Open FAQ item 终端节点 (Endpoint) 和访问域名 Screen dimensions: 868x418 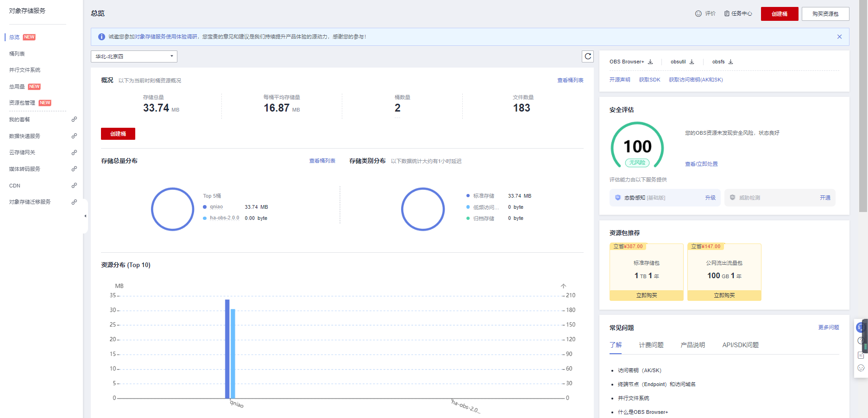pos(657,384)
